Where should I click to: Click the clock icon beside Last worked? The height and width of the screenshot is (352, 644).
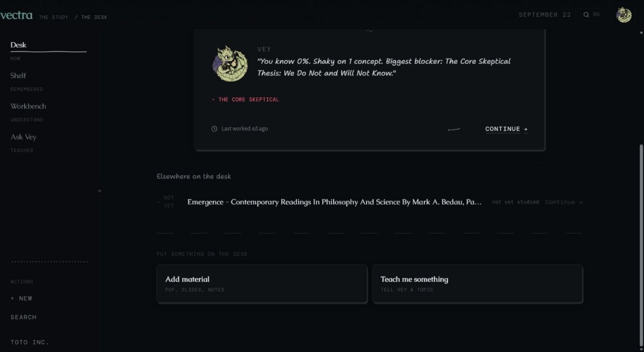pyautogui.click(x=214, y=129)
